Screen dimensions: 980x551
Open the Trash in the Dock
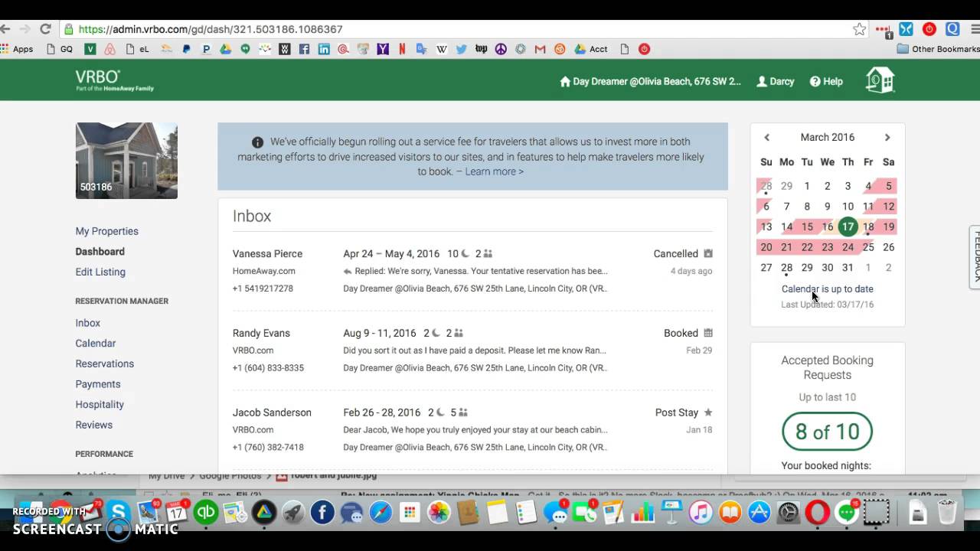[x=947, y=512]
